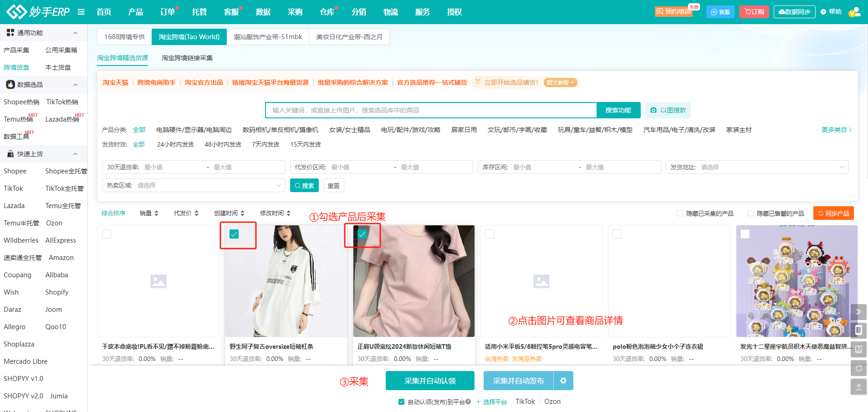
Task: Collapse the 数据选品 sidebar section
Action: tap(75, 85)
